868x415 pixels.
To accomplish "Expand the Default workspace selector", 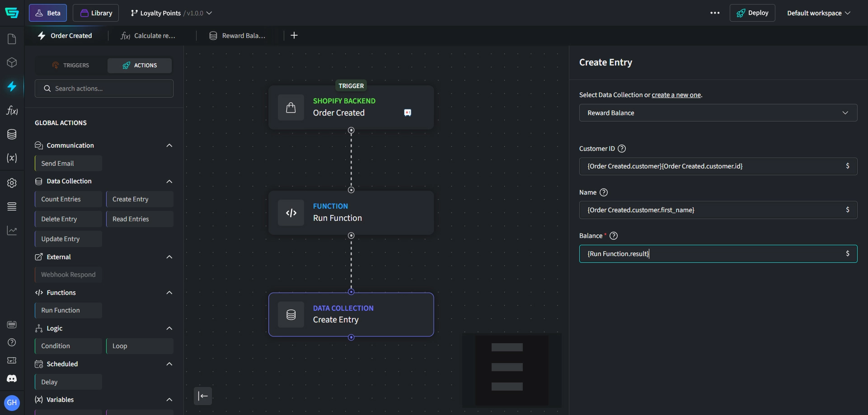I will [818, 13].
